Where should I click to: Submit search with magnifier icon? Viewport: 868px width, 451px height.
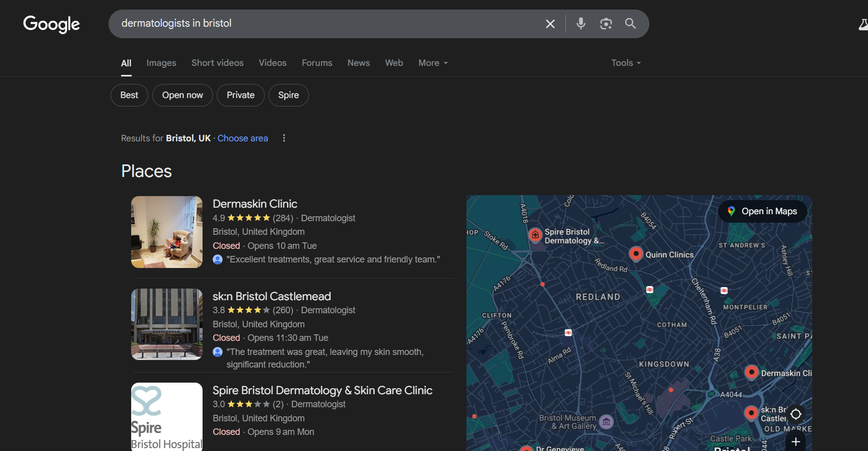(630, 24)
